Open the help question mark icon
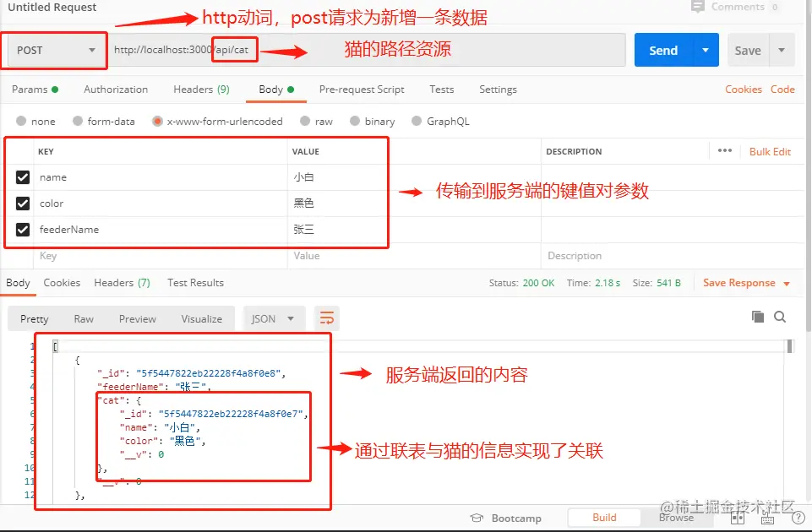 (798, 518)
